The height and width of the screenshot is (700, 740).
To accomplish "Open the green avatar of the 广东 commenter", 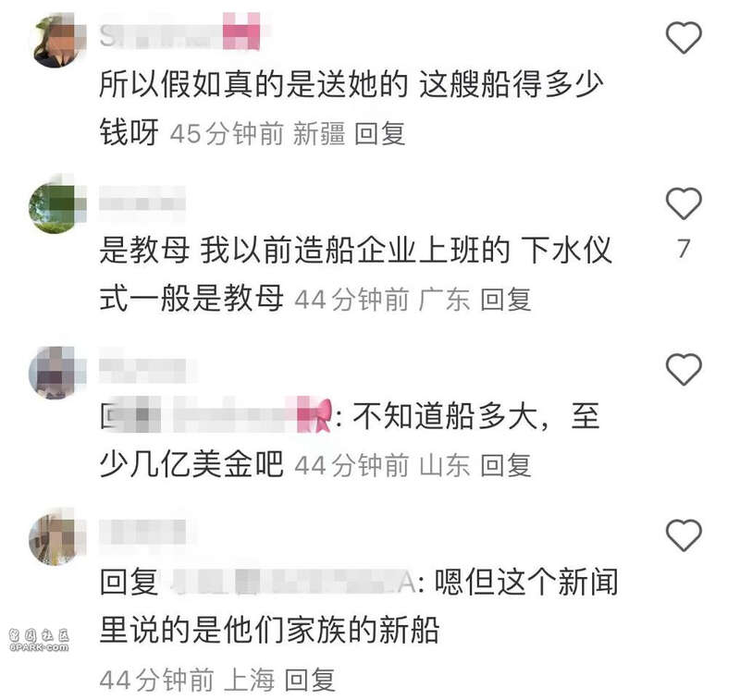I will 55,205.
